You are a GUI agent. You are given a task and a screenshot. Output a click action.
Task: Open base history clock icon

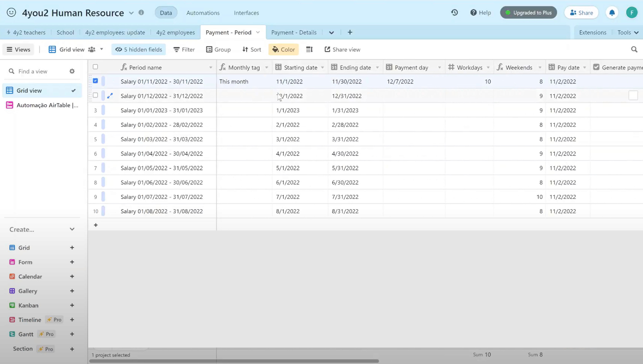(454, 12)
